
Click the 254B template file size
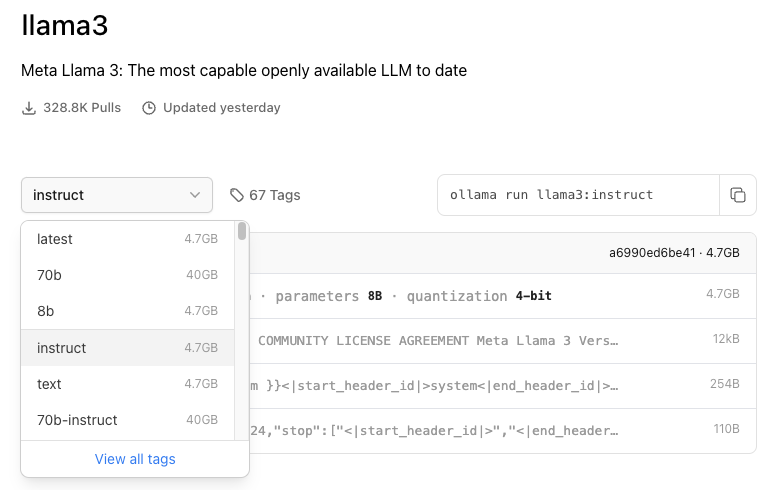click(725, 384)
